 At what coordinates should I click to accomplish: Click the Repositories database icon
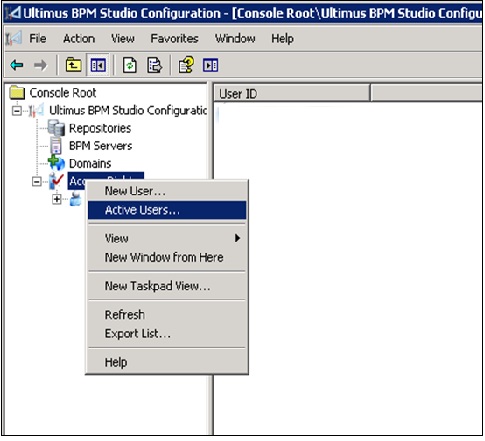56,128
